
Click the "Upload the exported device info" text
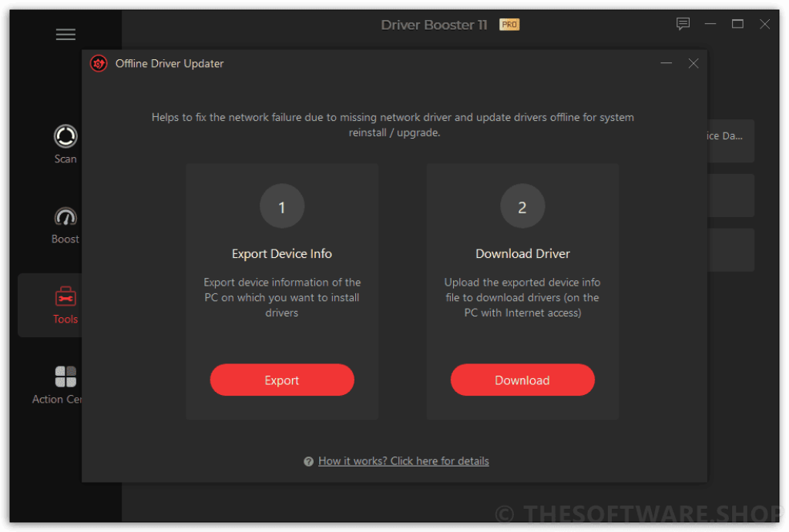522,297
